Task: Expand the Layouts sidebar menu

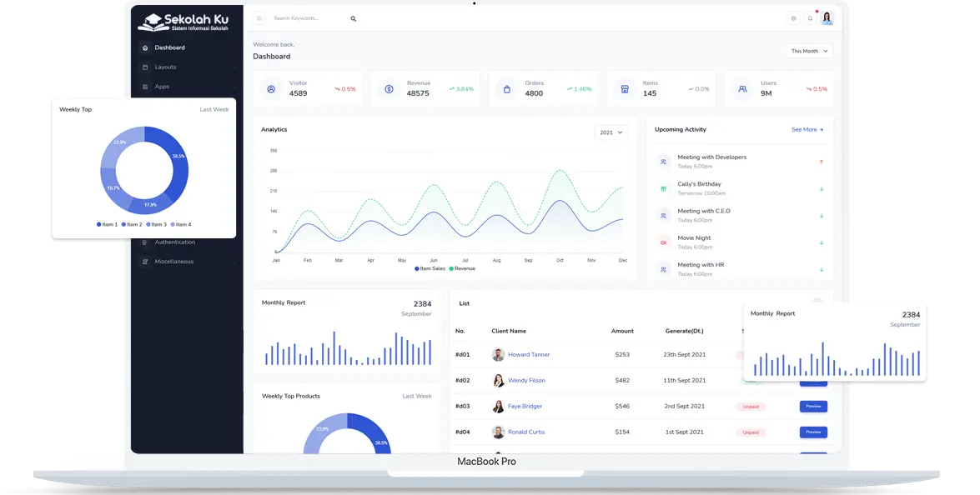Action: tap(165, 67)
